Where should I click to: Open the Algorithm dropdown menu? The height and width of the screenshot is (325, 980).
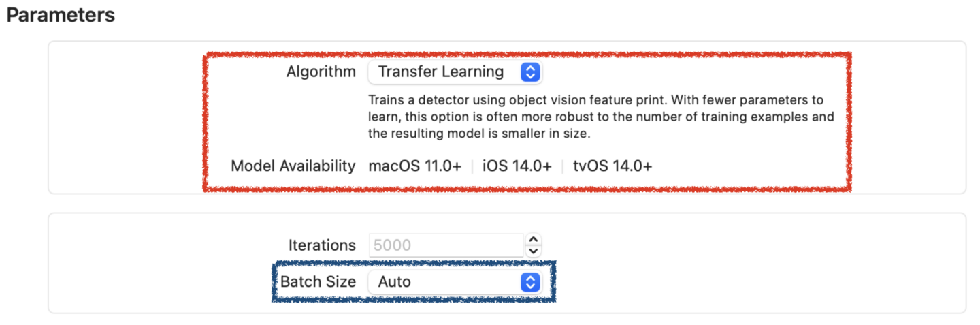point(455,72)
